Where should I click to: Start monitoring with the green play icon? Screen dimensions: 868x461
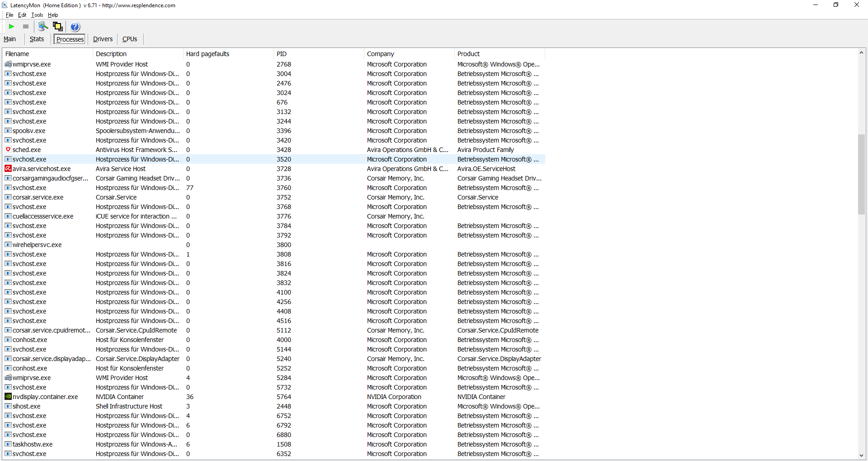(12, 27)
